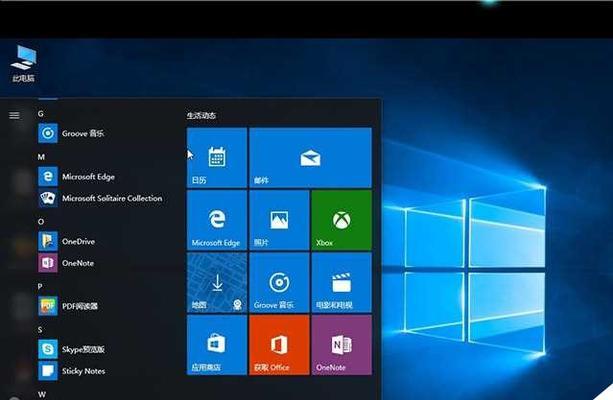Click the Sticky Notes icon

pyautogui.click(x=48, y=371)
